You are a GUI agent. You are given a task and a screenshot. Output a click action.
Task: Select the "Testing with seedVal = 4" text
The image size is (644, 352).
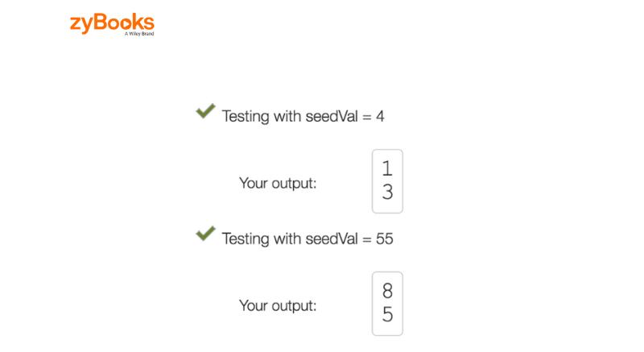pyautogui.click(x=303, y=116)
